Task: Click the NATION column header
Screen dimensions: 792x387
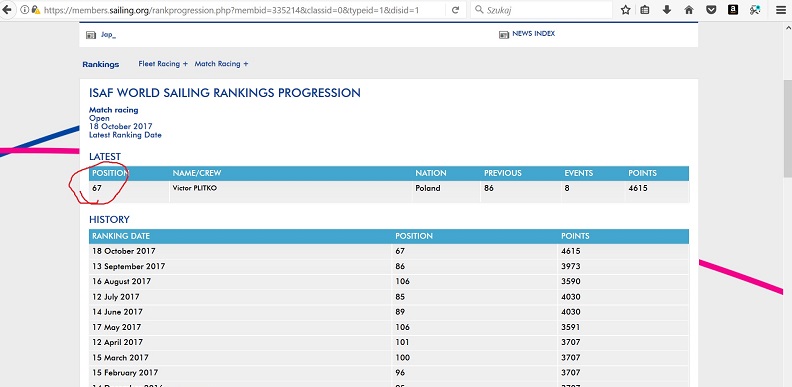Action: (x=431, y=173)
